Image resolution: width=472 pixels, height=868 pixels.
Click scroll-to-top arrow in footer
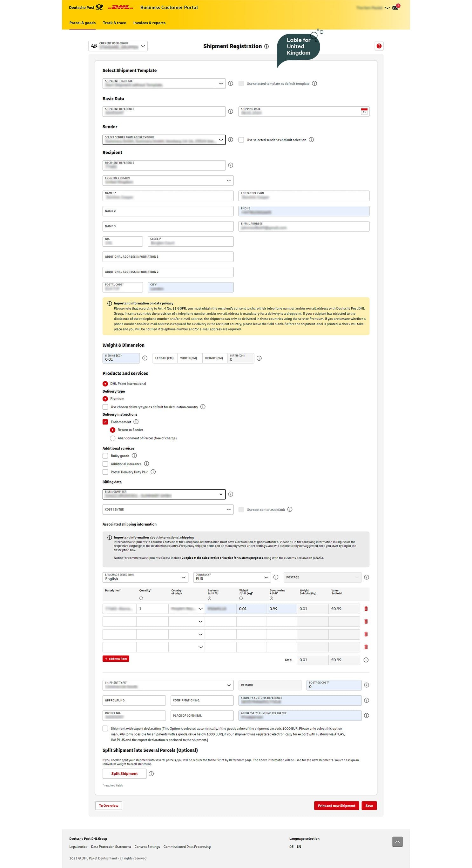397,841
